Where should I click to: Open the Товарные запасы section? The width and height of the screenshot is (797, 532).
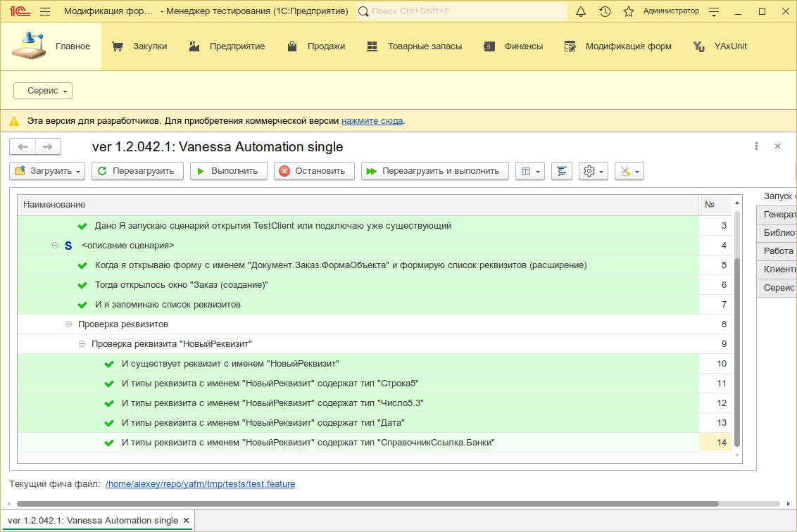[414, 46]
